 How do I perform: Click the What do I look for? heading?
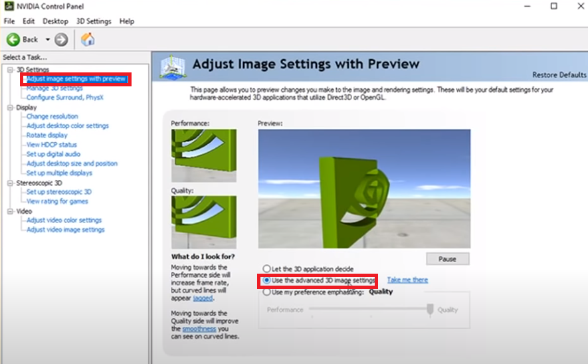point(203,257)
